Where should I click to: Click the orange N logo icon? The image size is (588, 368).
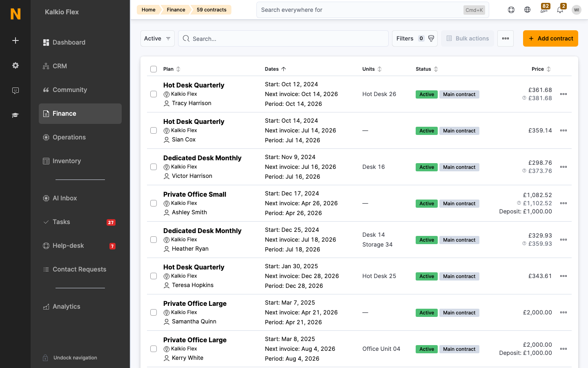tap(16, 14)
